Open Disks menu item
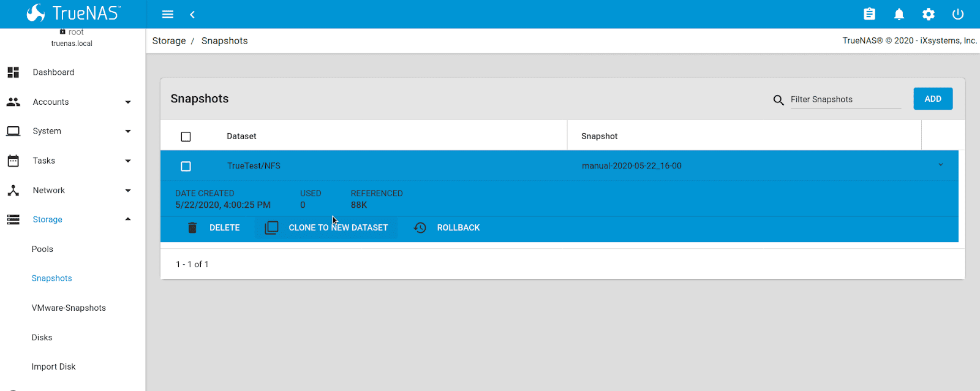The width and height of the screenshot is (980, 391). [42, 338]
